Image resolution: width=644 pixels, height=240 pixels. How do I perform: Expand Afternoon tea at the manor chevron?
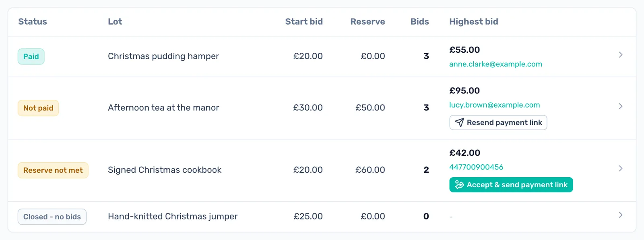point(621,106)
